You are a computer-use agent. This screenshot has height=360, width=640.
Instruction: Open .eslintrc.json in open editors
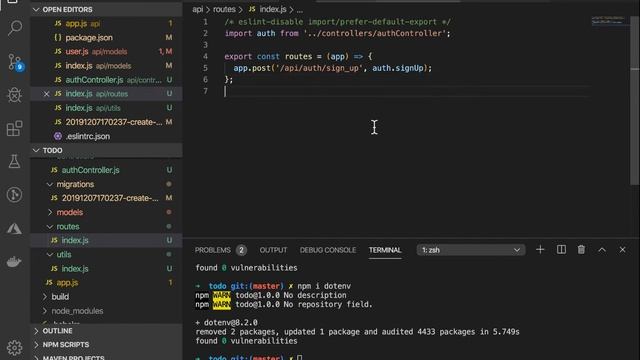coord(106,136)
